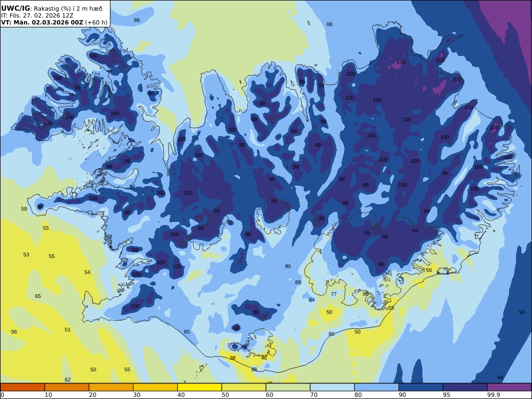This screenshot has height=399, width=532.
Task: Click the orange 10–20 legend swatch
Action: [67, 387]
